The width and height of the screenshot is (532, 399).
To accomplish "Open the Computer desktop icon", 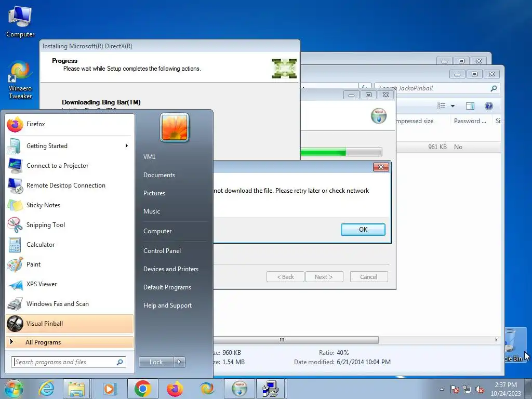I will pos(20,21).
